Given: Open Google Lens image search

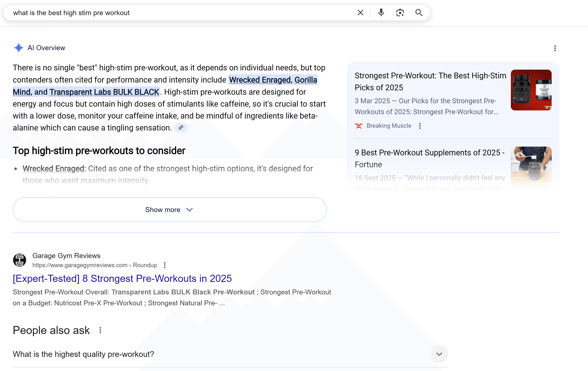Looking at the screenshot, I should [400, 13].
